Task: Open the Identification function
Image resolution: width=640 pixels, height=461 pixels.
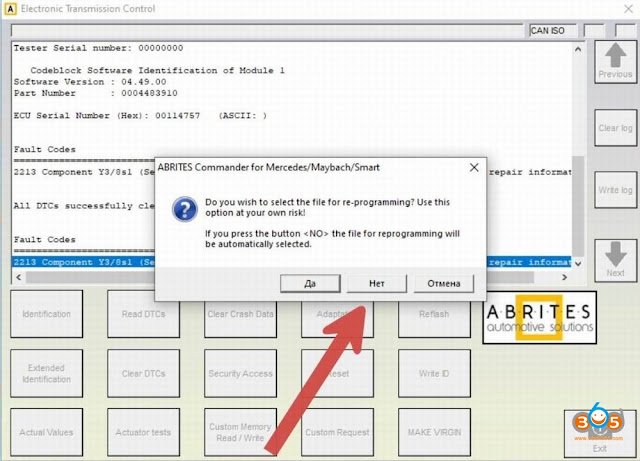Action: click(47, 314)
